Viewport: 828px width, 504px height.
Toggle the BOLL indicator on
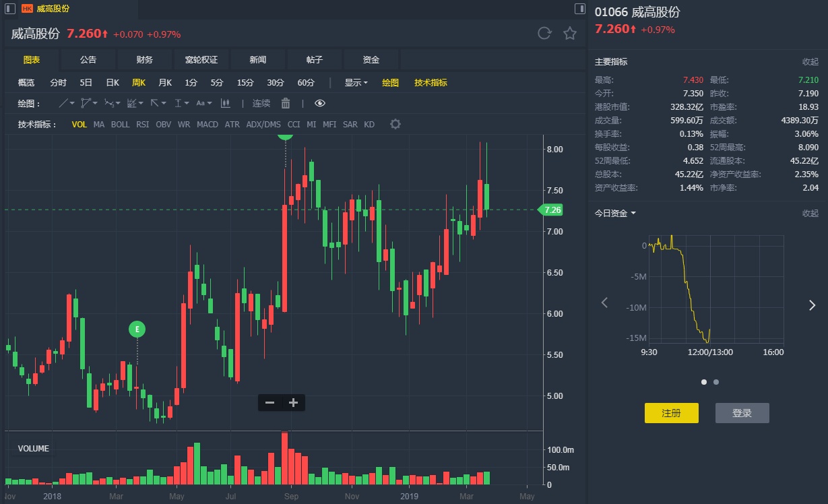[121, 125]
